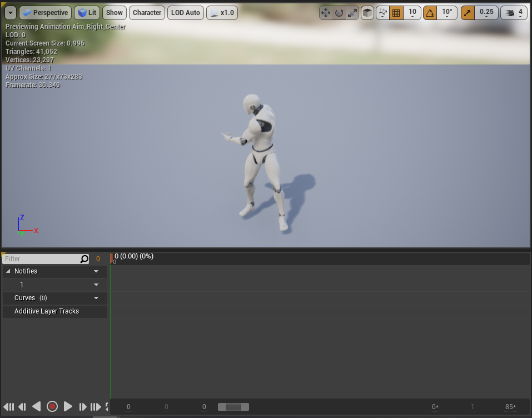Select the translate (move) gizmo tool
The height and width of the screenshot is (418, 532).
coord(326,13)
